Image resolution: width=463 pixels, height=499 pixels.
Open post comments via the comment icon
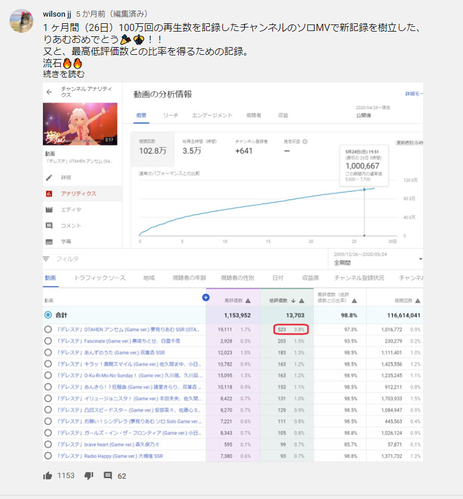108,476
